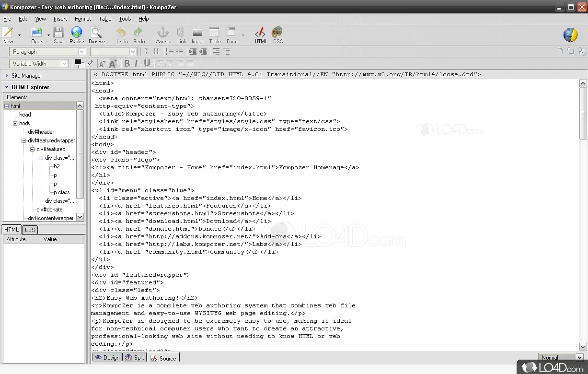Open the Form button dropdown arrow

(243, 35)
